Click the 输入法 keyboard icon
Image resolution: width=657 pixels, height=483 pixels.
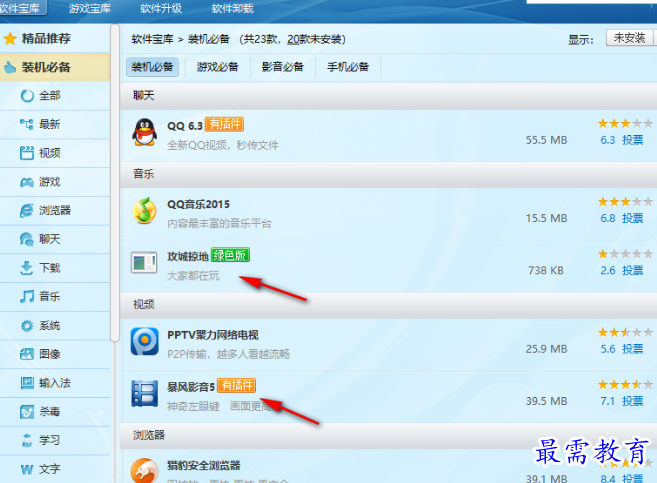pyautogui.click(x=27, y=383)
